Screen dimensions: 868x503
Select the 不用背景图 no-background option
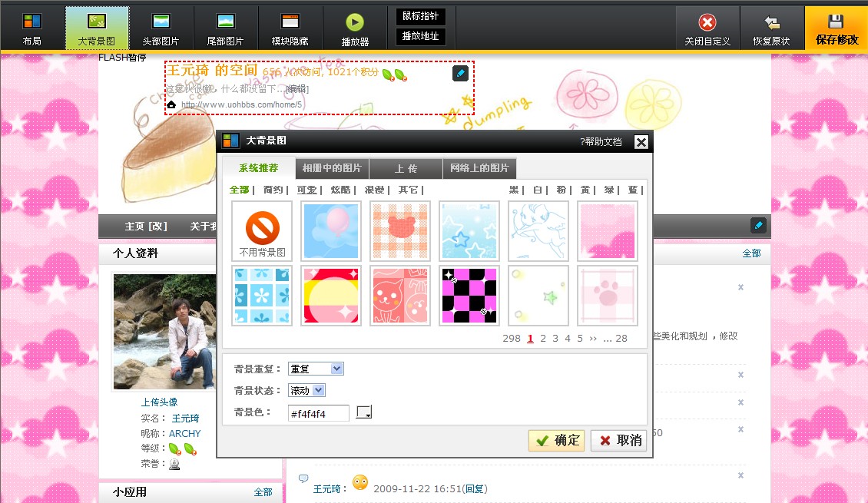click(262, 230)
